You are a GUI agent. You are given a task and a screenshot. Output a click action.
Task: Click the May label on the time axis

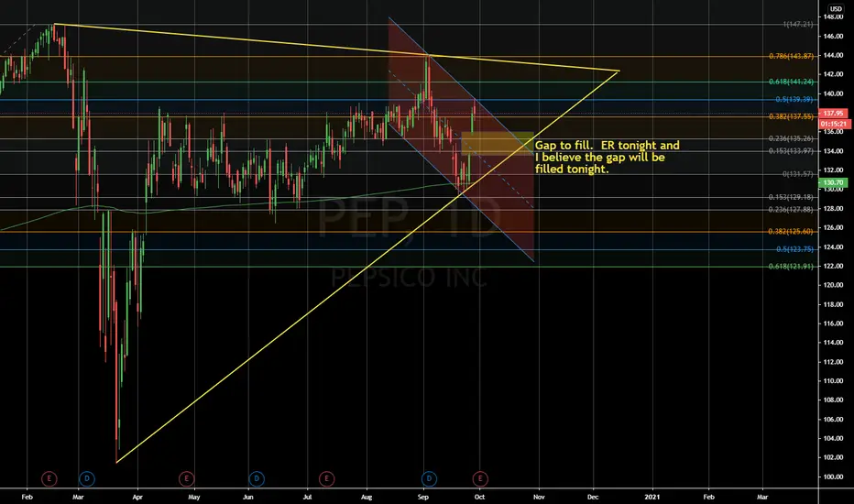tap(194, 497)
